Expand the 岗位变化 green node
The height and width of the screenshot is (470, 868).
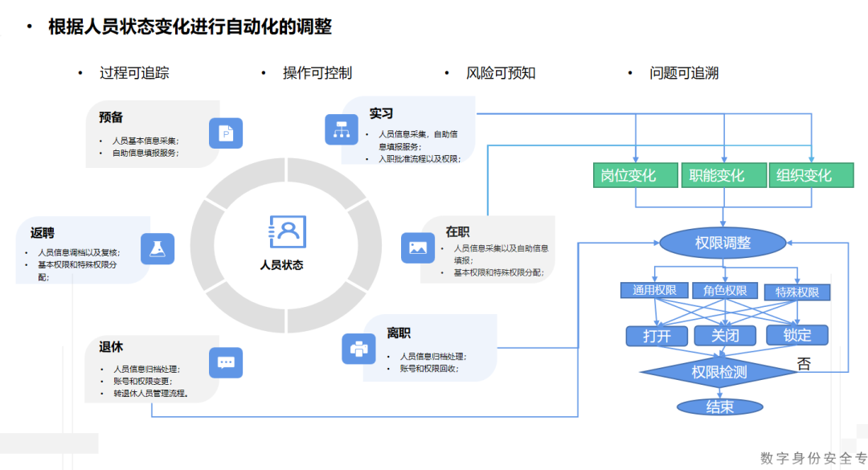tap(635, 175)
